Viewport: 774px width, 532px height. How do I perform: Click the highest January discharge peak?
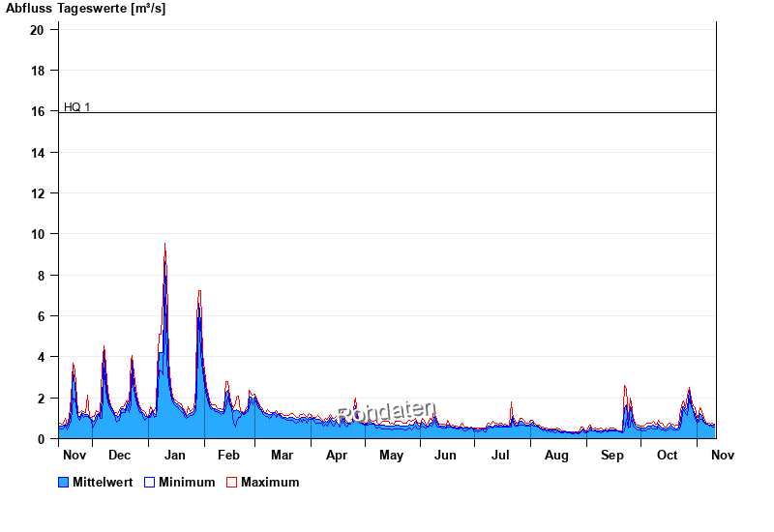164,245
